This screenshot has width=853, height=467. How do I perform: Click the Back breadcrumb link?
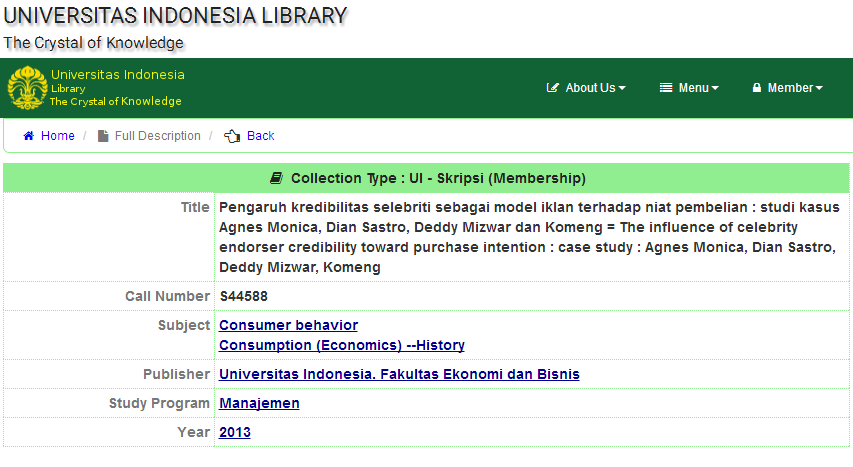[x=261, y=136]
